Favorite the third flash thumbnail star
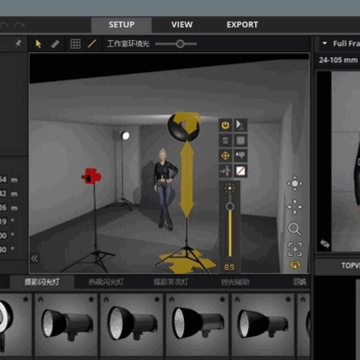Image resolution: width=360 pixels, height=360 pixels. pyautogui.click(x=157, y=299)
